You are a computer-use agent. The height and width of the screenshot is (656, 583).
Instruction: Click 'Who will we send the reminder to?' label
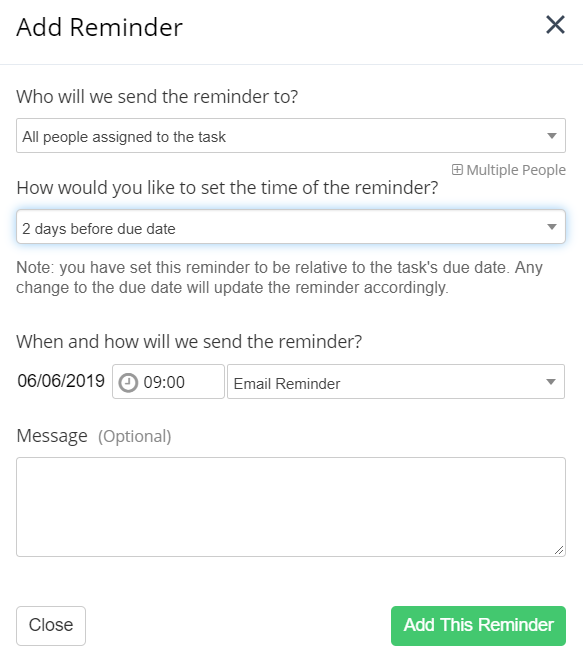157,97
